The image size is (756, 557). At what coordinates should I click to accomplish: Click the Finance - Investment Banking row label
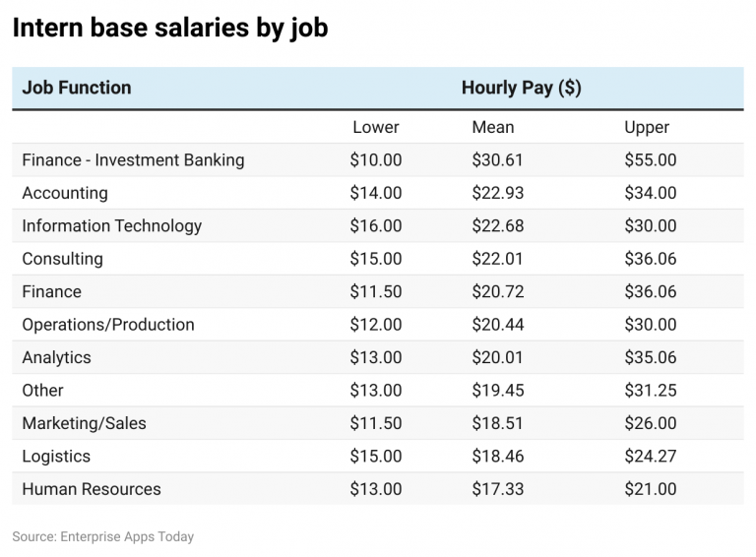click(x=133, y=160)
